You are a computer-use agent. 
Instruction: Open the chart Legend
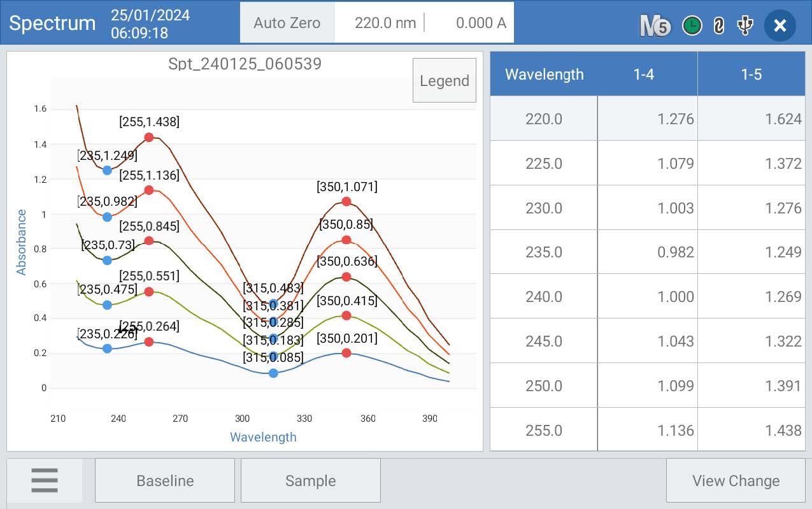point(445,80)
